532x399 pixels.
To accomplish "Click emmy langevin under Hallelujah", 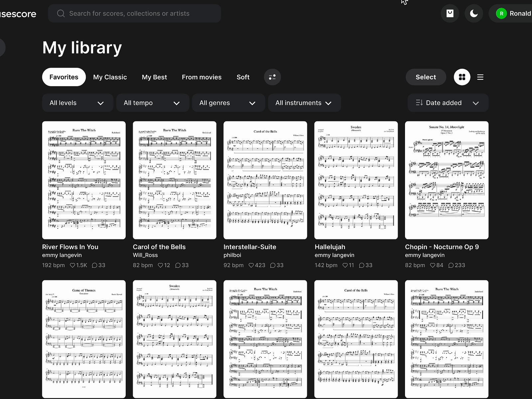I will tap(334, 255).
